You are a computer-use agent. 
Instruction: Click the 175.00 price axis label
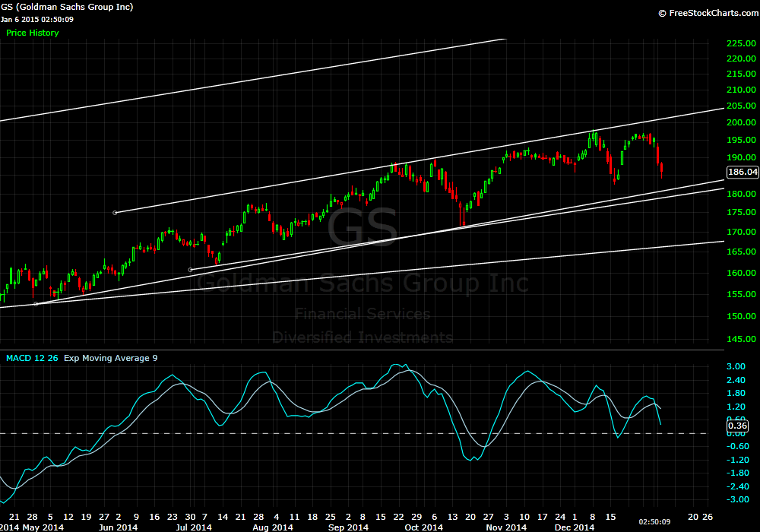741,212
